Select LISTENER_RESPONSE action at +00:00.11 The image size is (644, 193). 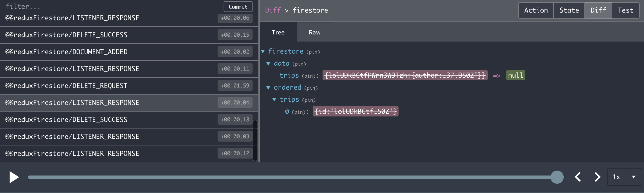click(x=129, y=69)
